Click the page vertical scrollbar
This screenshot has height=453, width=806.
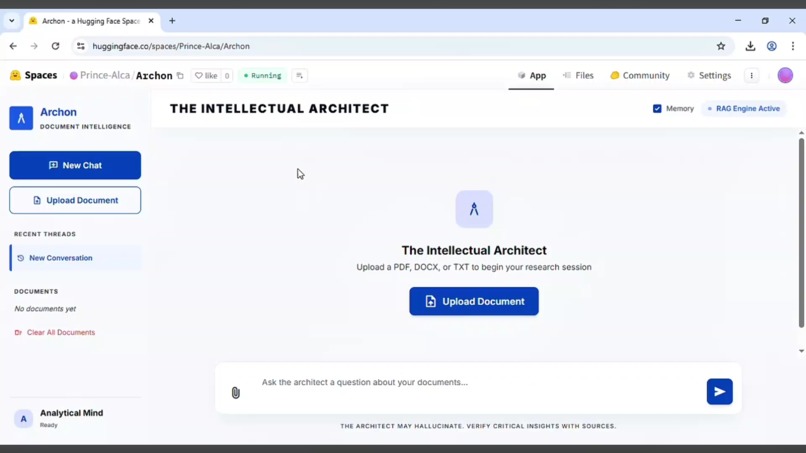coord(801,232)
